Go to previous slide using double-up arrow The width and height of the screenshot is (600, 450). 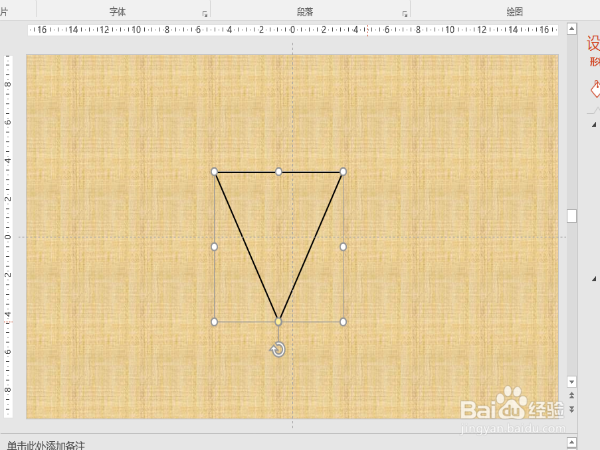(x=572, y=395)
